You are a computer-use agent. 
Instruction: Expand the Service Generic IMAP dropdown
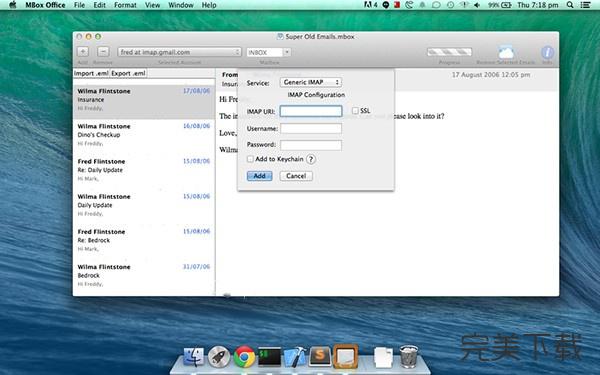(x=311, y=82)
